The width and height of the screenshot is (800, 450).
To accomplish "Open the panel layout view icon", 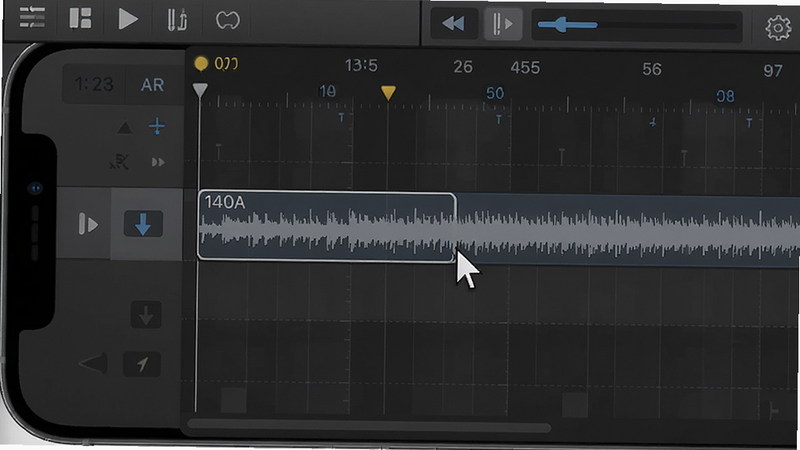I will point(80,19).
